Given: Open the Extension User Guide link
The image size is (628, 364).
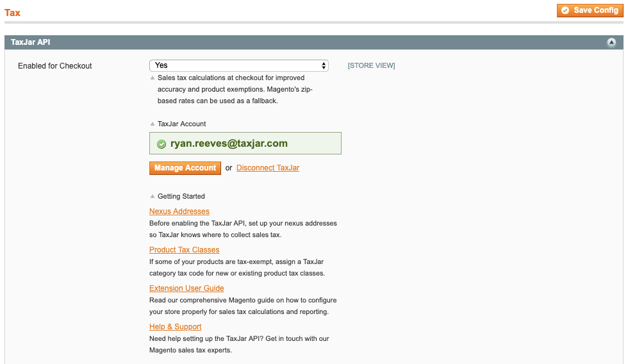Looking at the screenshot, I should point(186,288).
